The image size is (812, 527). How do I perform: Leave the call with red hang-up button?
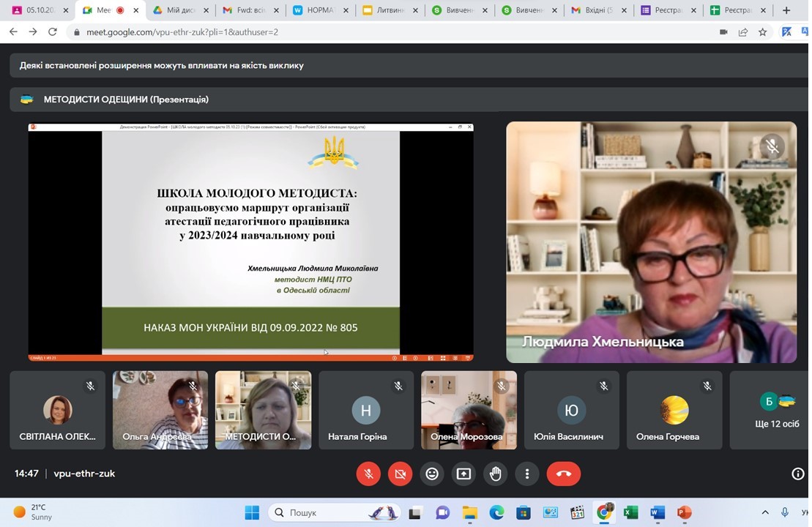[x=563, y=474]
